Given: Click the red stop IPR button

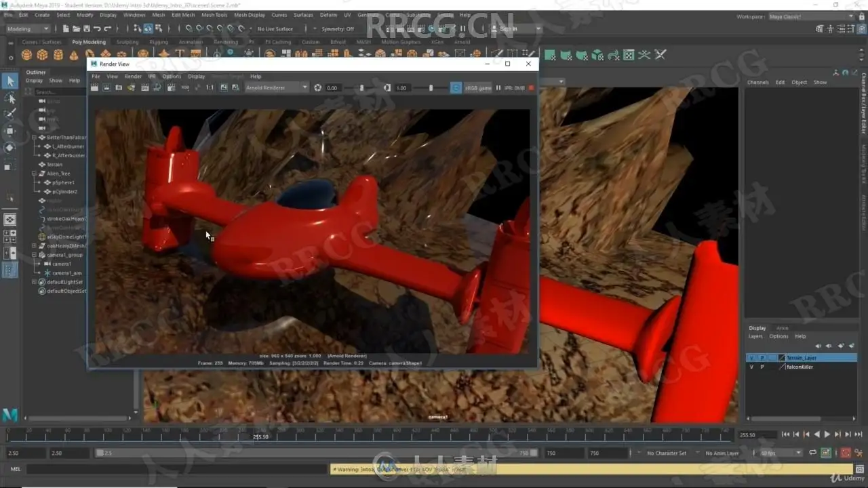Looking at the screenshot, I should click(532, 87).
